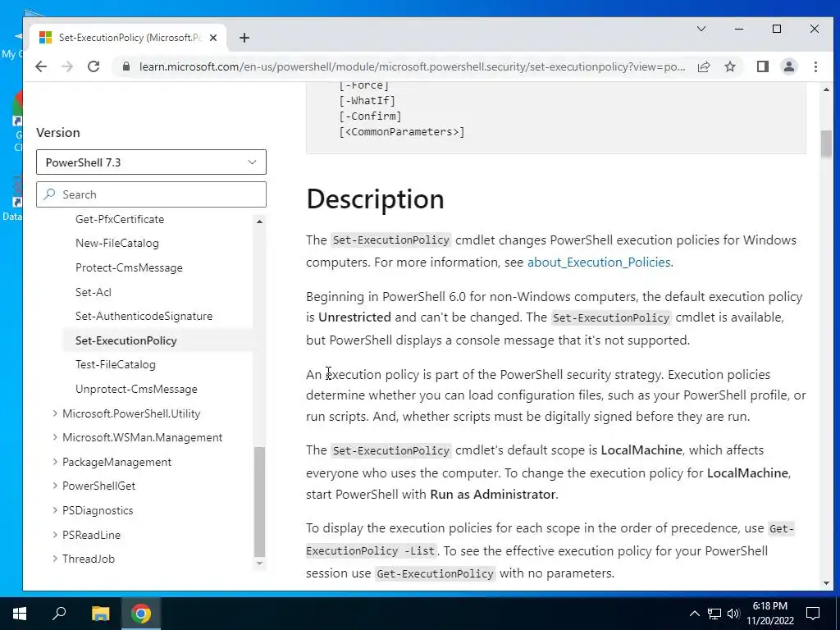Open Get-PfxCertificate in the sidebar
840x630 pixels.
120,219
